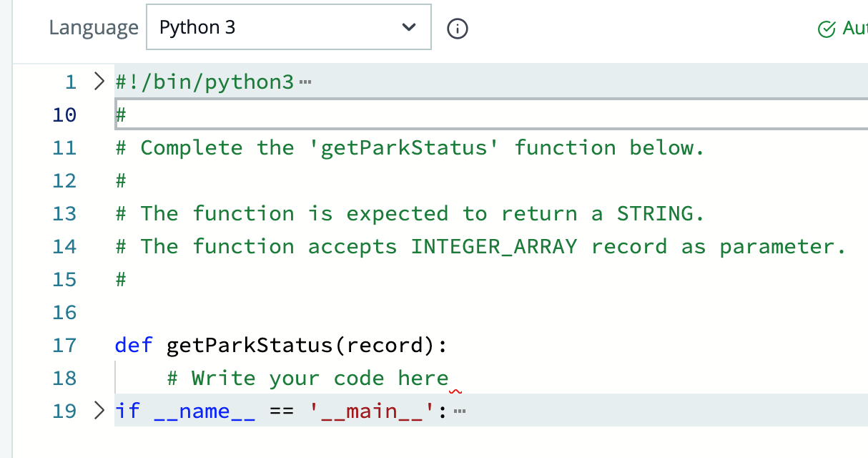Expand the folded main block at line 19
The width and height of the screenshot is (868, 458).
(99, 411)
